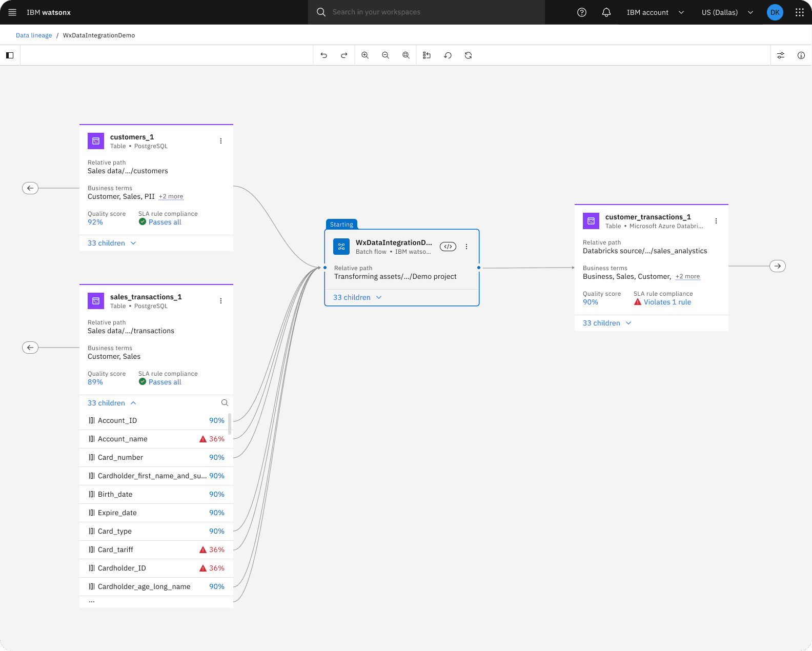Image resolution: width=812 pixels, height=651 pixels.
Task: Show +2 more terms on customer_transactions_1
Action: click(687, 276)
